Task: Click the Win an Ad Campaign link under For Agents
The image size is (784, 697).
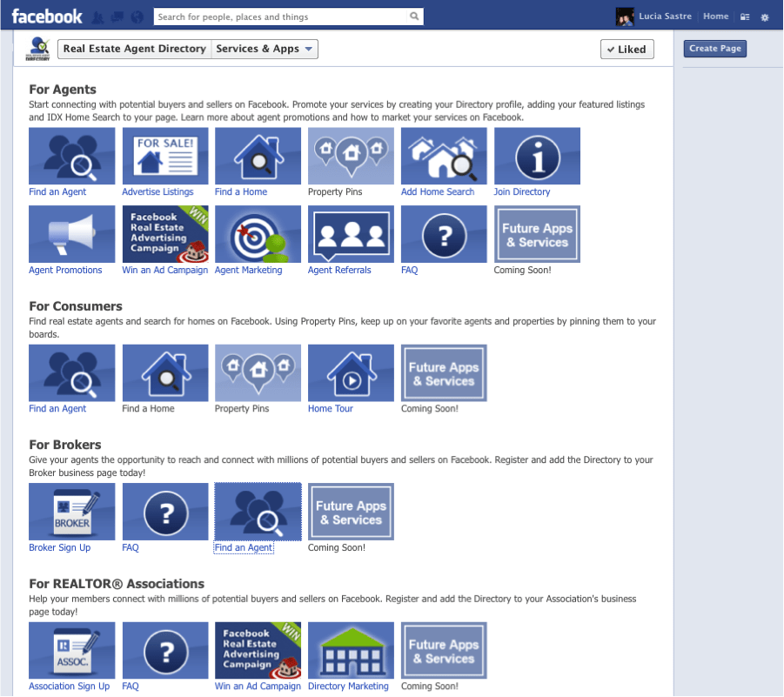Action: (165, 270)
